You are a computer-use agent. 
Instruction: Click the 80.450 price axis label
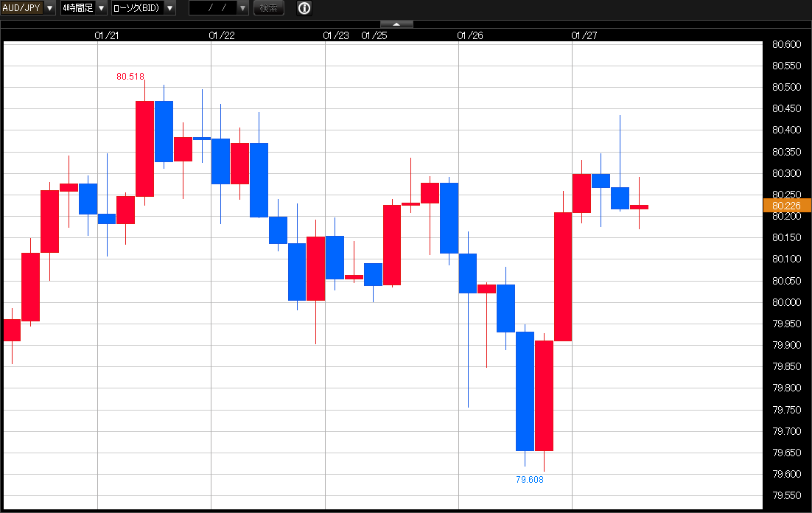pos(787,108)
